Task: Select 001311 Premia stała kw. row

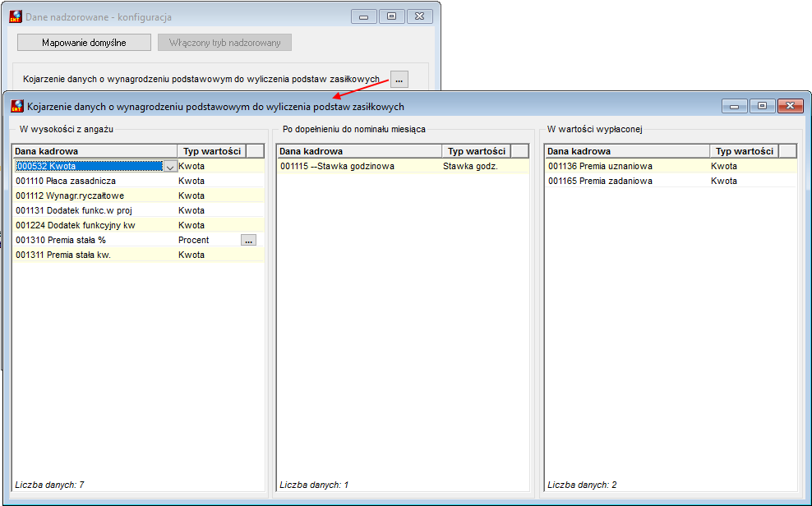Action: pos(138,255)
